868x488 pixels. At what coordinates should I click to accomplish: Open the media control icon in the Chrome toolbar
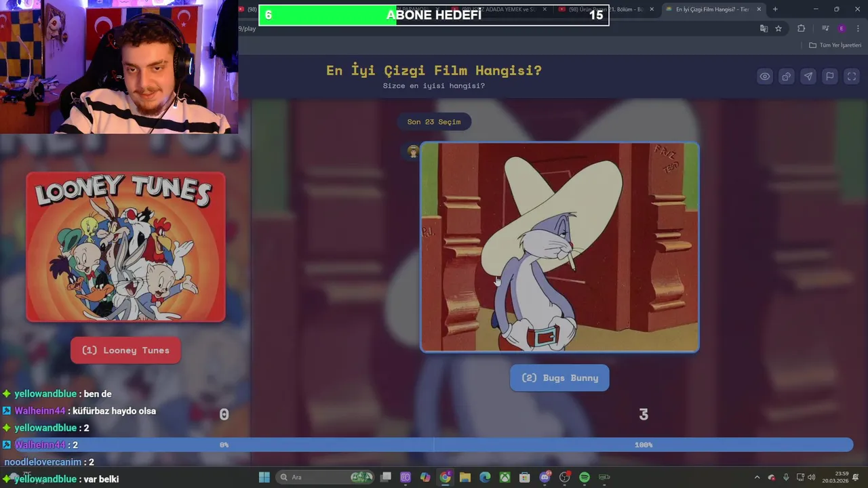pyautogui.click(x=825, y=28)
